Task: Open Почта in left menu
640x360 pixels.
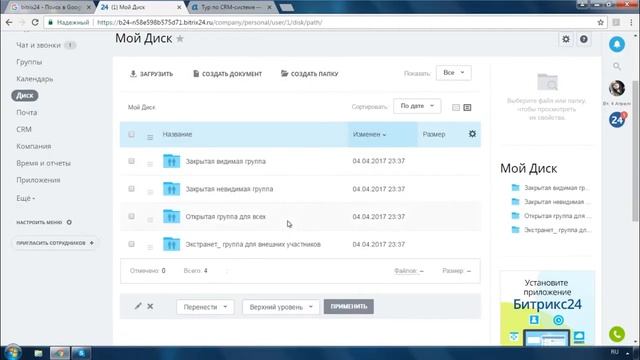Action: (x=27, y=112)
